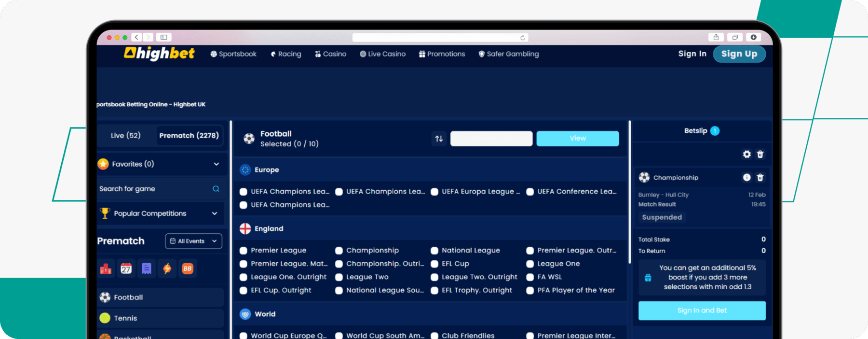Open the calendar 27 icon
This screenshot has height=339, width=868.
pyautogui.click(x=126, y=268)
